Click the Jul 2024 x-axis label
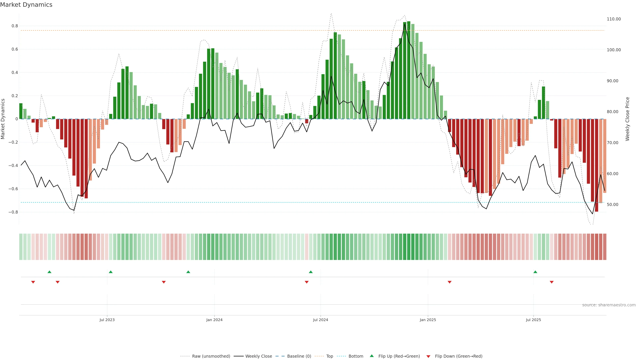644x362 pixels. [320, 320]
